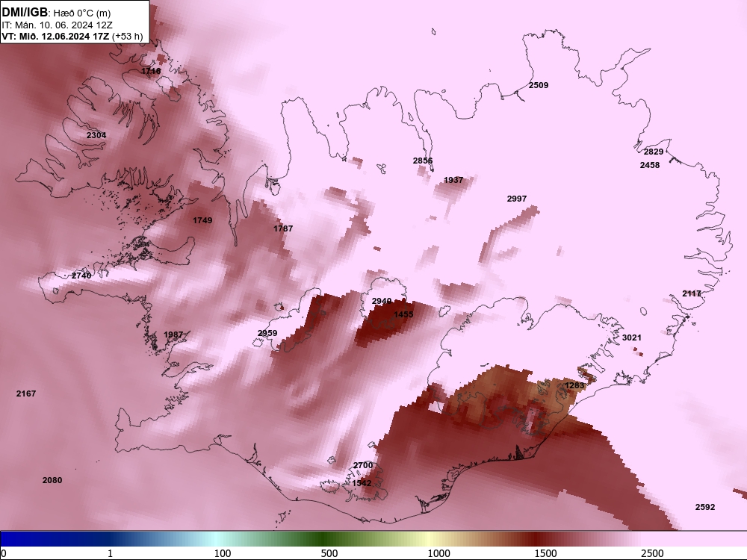Click the map value 2080

tap(52, 480)
